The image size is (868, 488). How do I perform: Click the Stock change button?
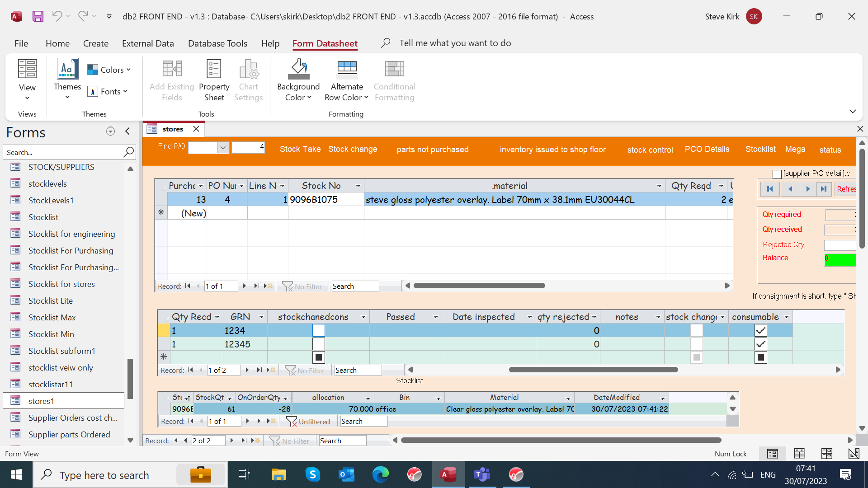coord(353,149)
